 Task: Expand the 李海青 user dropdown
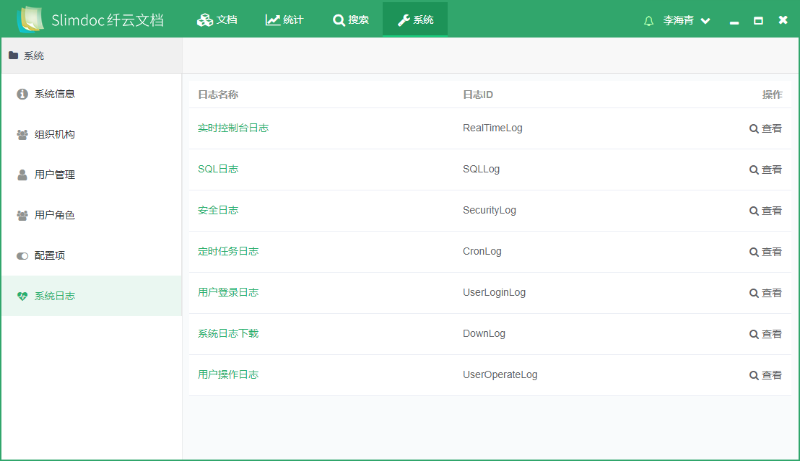tap(687, 20)
